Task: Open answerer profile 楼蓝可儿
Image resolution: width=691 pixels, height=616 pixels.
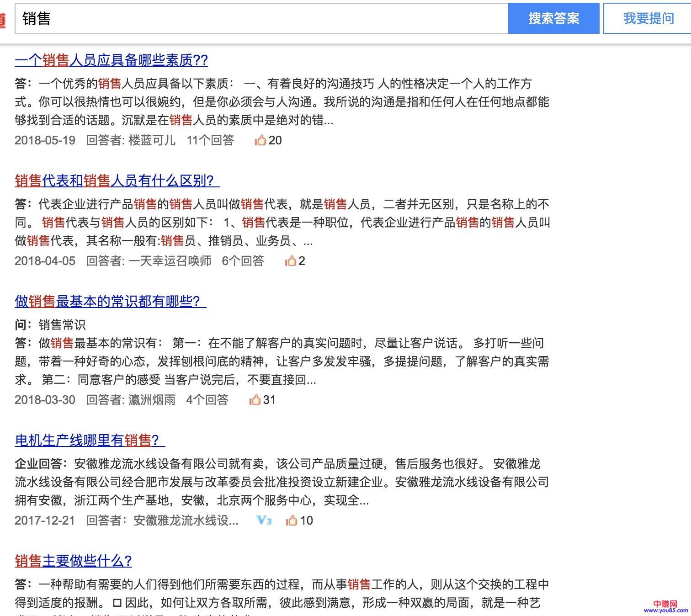Action: [x=152, y=140]
